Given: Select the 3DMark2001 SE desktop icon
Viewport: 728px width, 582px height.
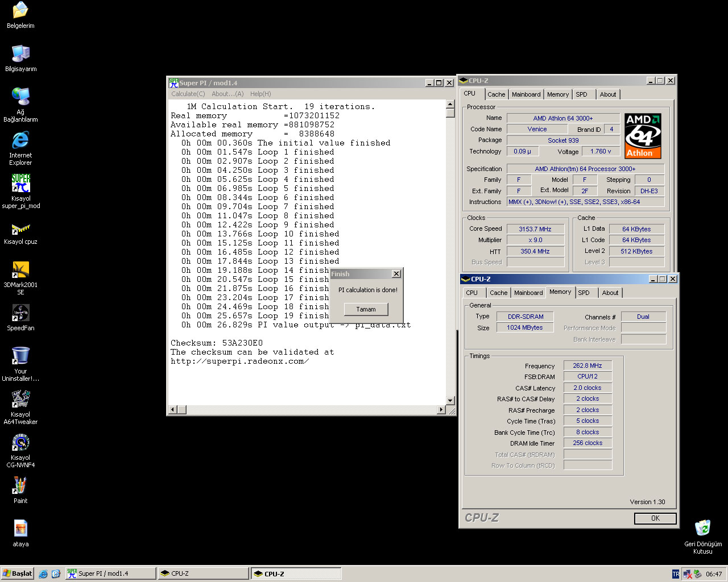Looking at the screenshot, I should tap(20, 269).
